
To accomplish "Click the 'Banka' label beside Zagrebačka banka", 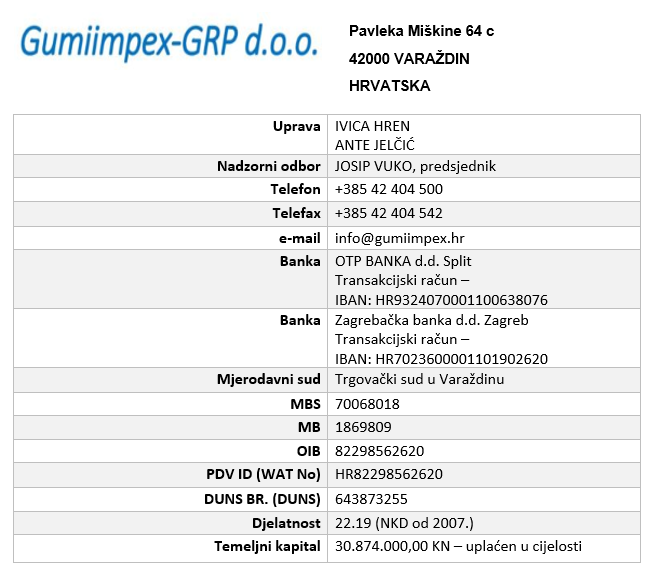I will point(300,321).
